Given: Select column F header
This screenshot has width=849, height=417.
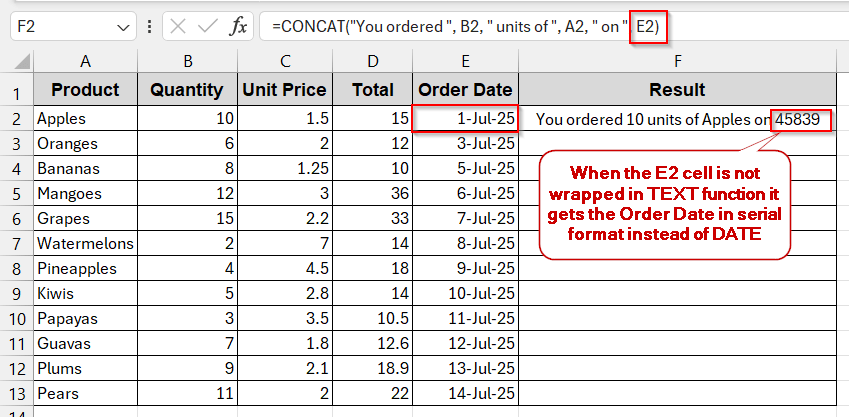Looking at the screenshot, I should click(x=677, y=61).
